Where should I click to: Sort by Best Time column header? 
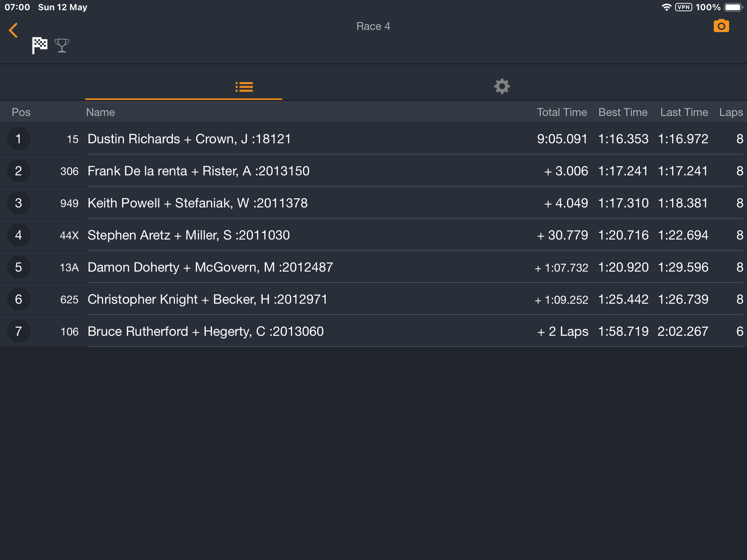coord(623,112)
